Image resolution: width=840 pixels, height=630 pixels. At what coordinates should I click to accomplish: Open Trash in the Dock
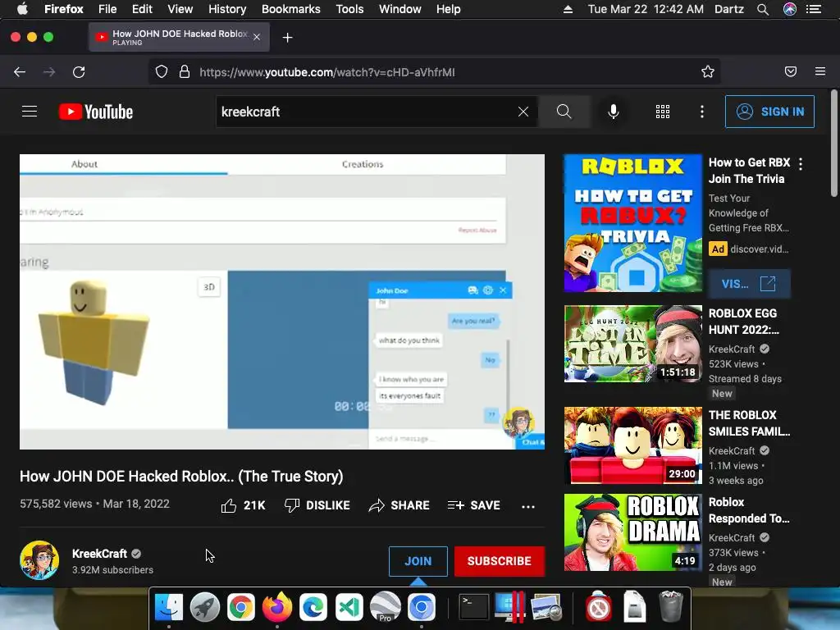[670, 606]
